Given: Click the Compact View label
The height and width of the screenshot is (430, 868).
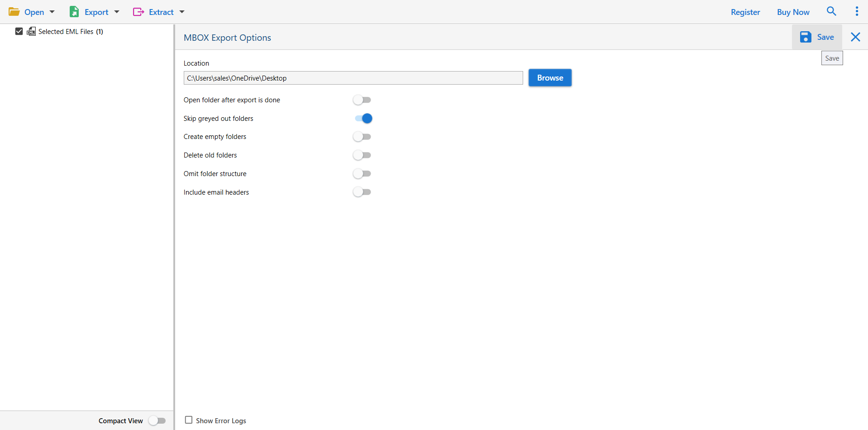Looking at the screenshot, I should [x=121, y=421].
